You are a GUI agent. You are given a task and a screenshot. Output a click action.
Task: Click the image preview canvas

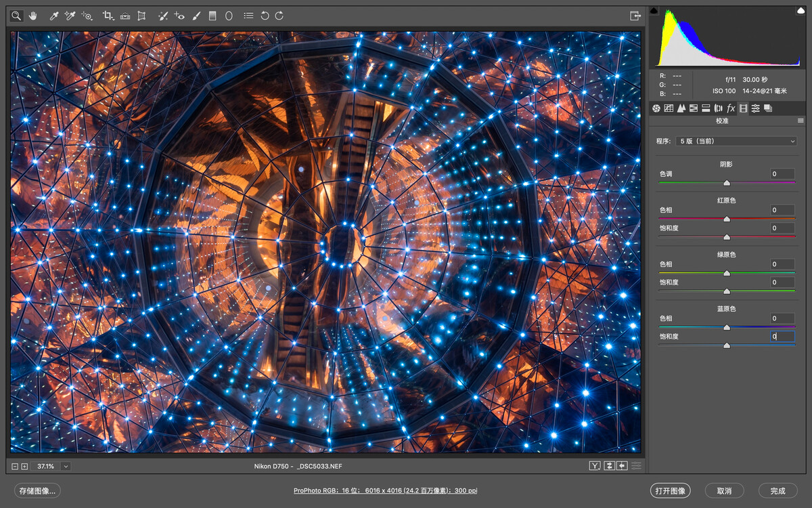(325, 242)
